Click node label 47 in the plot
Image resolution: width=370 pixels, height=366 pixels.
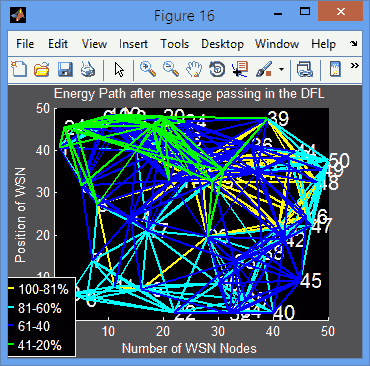(x=322, y=226)
